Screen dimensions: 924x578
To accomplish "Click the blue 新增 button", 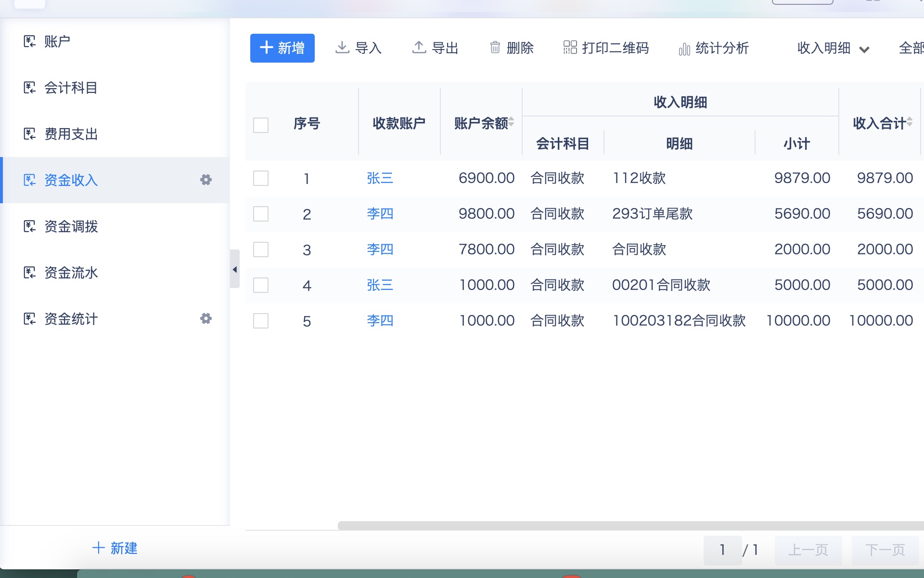I will tap(282, 48).
